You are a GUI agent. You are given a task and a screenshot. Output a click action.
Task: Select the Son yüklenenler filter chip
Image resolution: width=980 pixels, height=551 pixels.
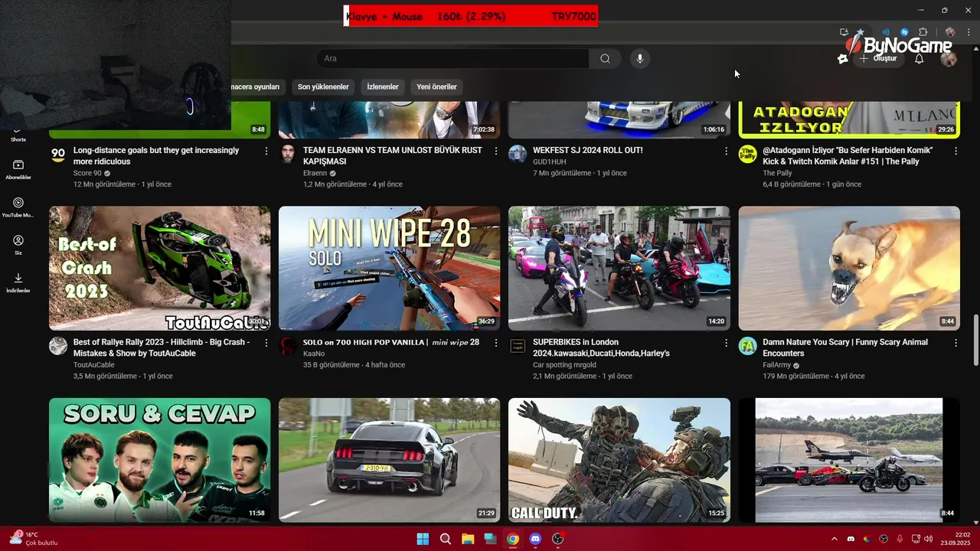(x=323, y=87)
